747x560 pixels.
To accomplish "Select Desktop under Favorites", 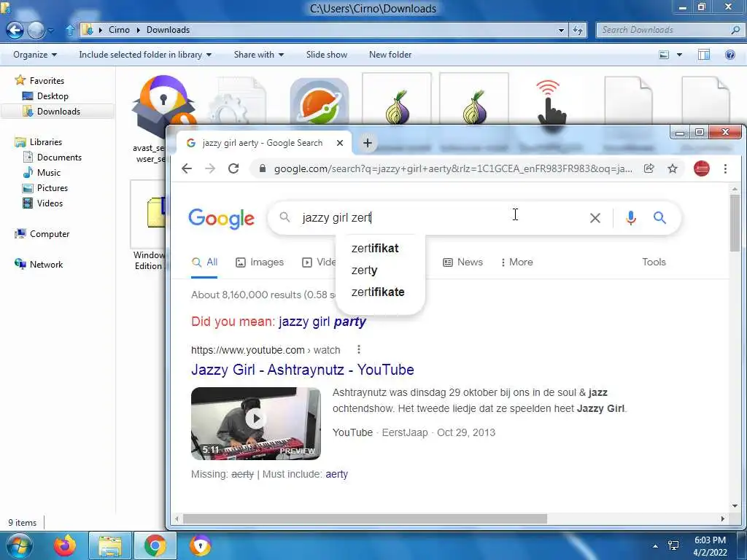I will (46, 96).
